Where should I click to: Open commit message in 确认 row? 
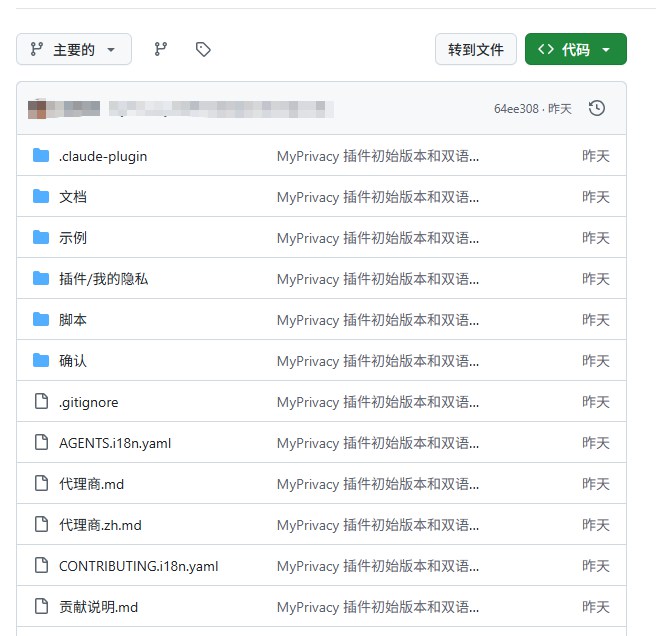(x=378, y=361)
